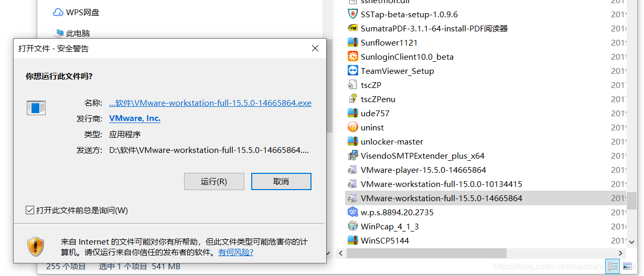Click left arrow of horizontal scrollbar
Image resolution: width=644 pixels, height=276 pixels.
[340, 253]
